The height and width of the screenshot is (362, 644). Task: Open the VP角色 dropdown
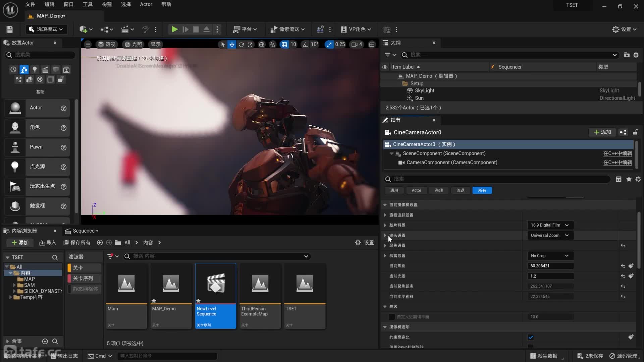tap(356, 29)
